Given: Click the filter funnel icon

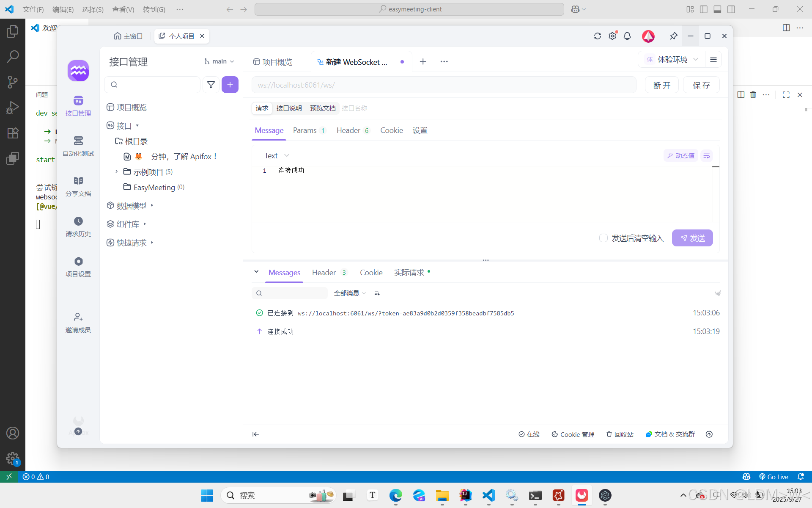Looking at the screenshot, I should (211, 85).
